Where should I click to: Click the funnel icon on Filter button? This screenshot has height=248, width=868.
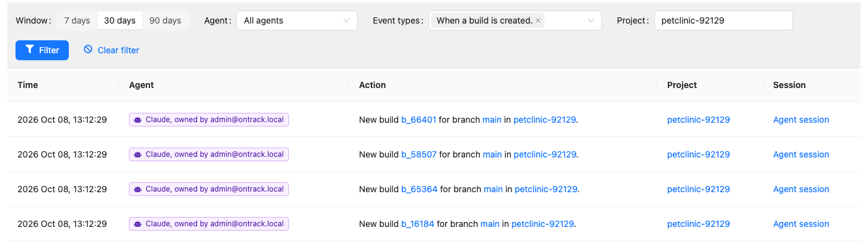pyautogui.click(x=29, y=50)
